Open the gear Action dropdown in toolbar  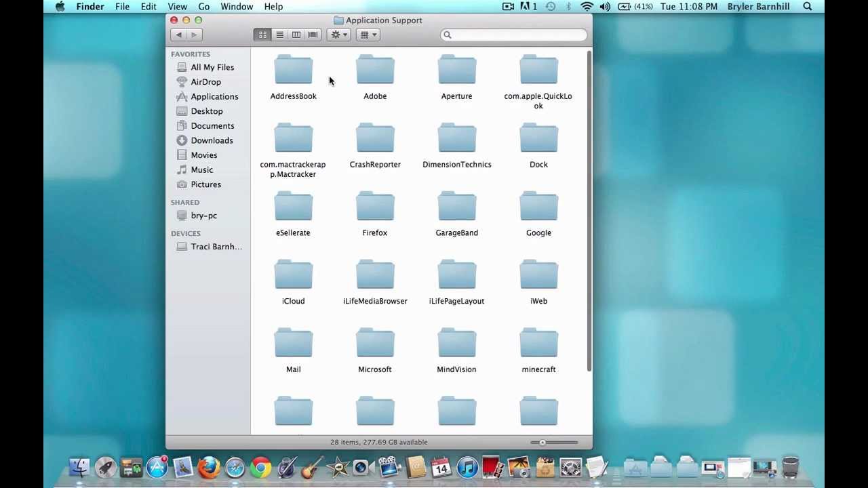click(x=338, y=35)
